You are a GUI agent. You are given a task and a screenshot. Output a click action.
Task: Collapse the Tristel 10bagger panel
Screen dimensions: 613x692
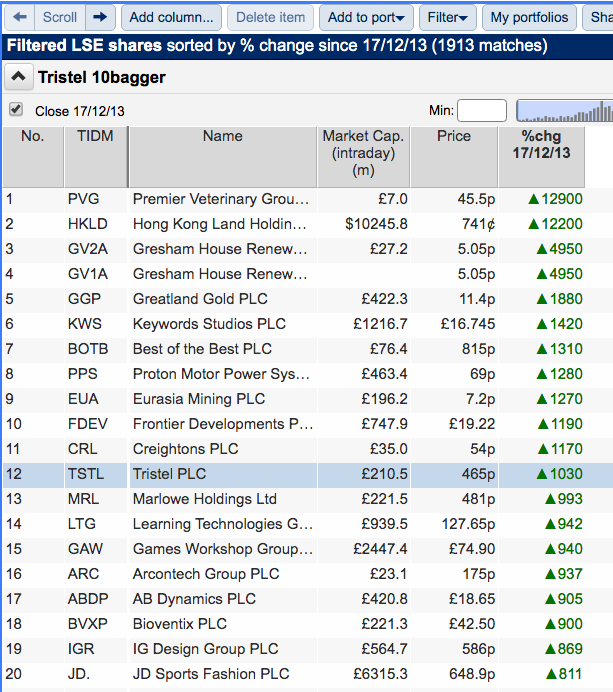[19, 77]
